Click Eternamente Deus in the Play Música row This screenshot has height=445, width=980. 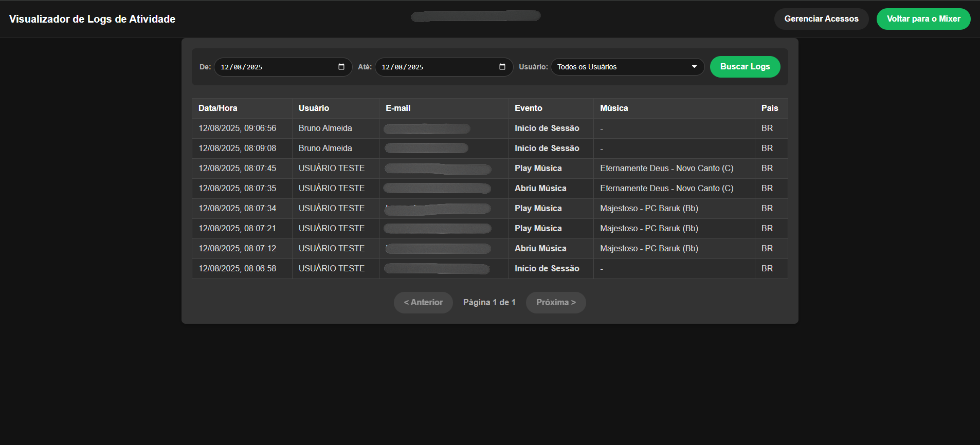666,169
